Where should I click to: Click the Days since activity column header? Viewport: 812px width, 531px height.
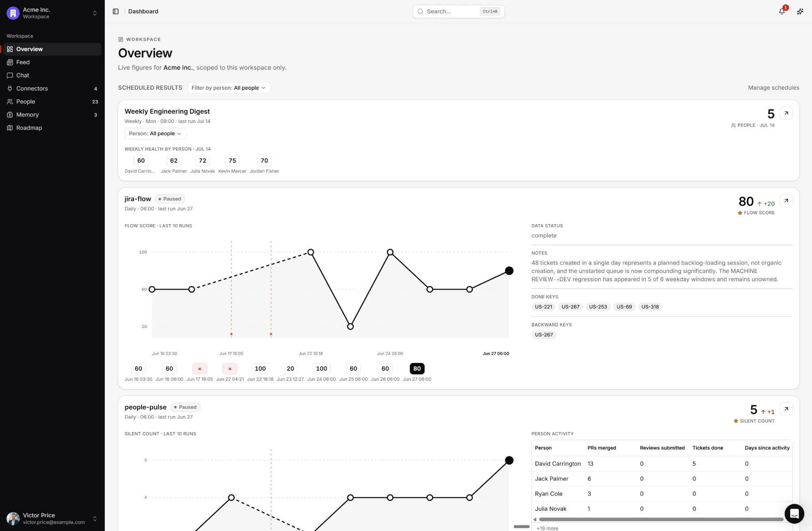click(767, 448)
